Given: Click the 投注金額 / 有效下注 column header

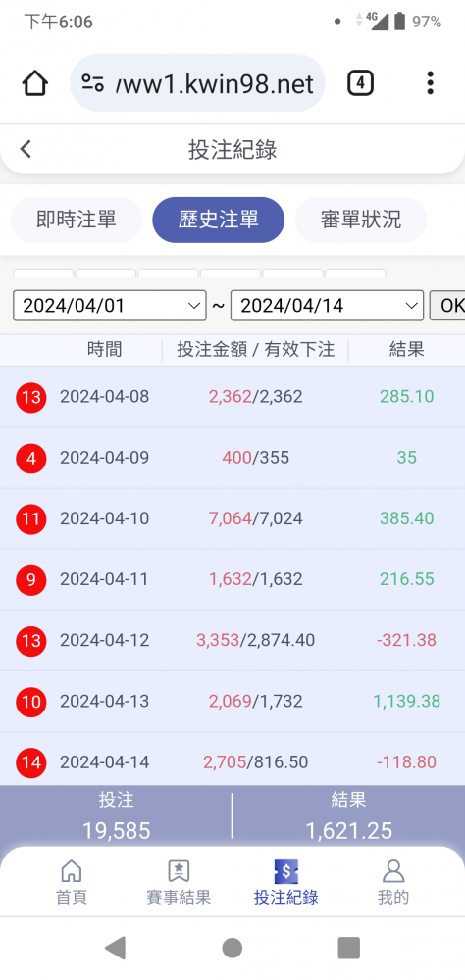Looking at the screenshot, I should pyautogui.click(x=255, y=350).
